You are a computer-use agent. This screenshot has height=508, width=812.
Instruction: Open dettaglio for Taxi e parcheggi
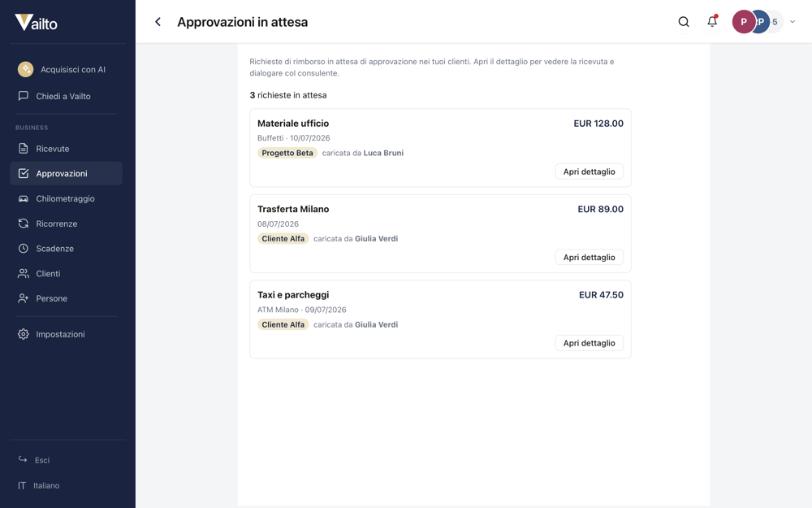tap(589, 343)
